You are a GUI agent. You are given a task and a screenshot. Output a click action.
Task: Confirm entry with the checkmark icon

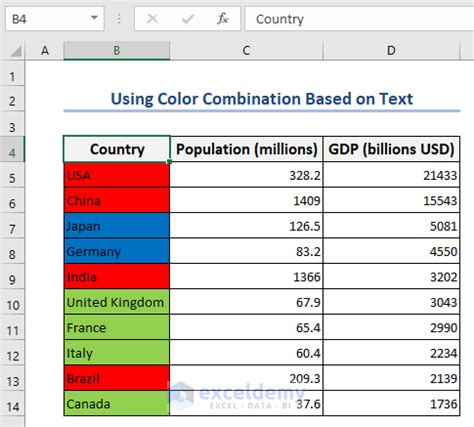pyautogui.click(x=188, y=19)
